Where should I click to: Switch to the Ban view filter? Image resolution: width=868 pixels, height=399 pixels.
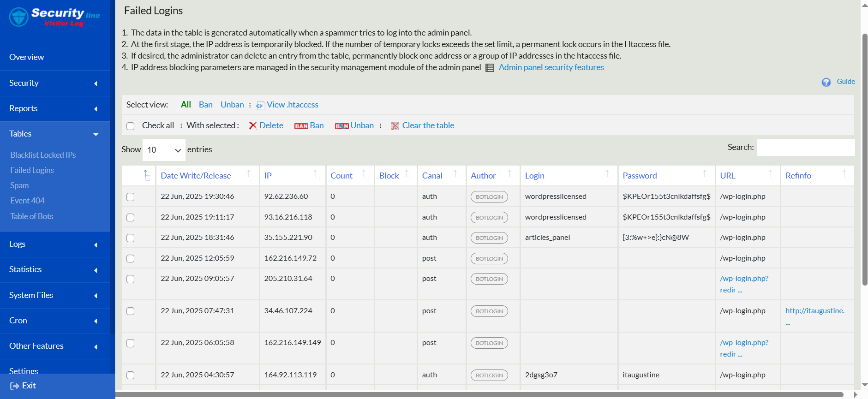click(205, 105)
